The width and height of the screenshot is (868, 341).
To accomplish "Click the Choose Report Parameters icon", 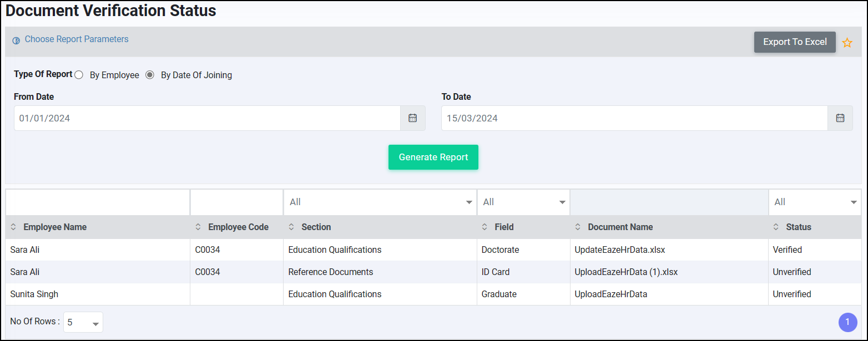I will coord(16,40).
